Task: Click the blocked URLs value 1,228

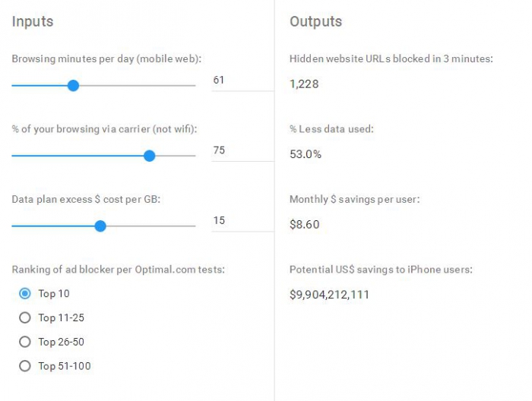Action: tap(304, 84)
